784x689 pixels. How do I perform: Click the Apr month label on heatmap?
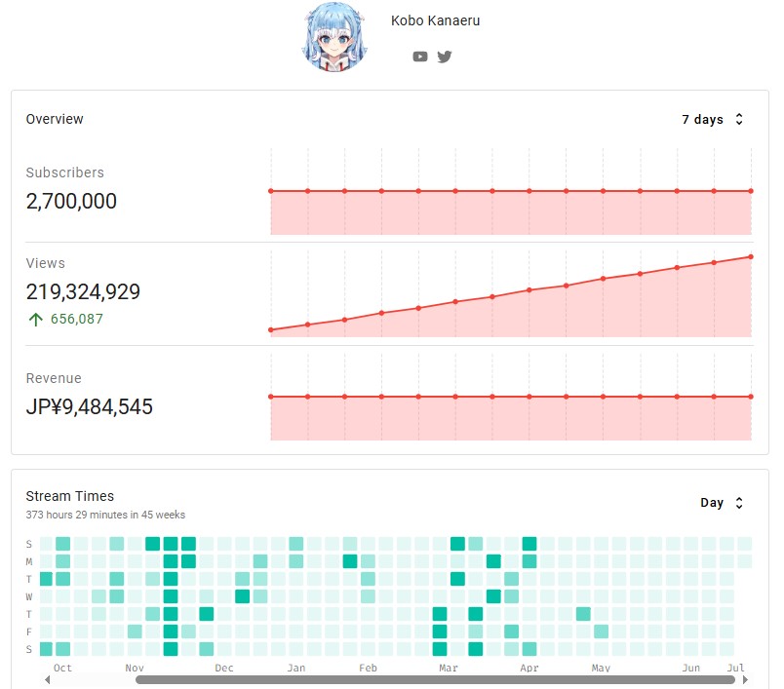(529, 668)
